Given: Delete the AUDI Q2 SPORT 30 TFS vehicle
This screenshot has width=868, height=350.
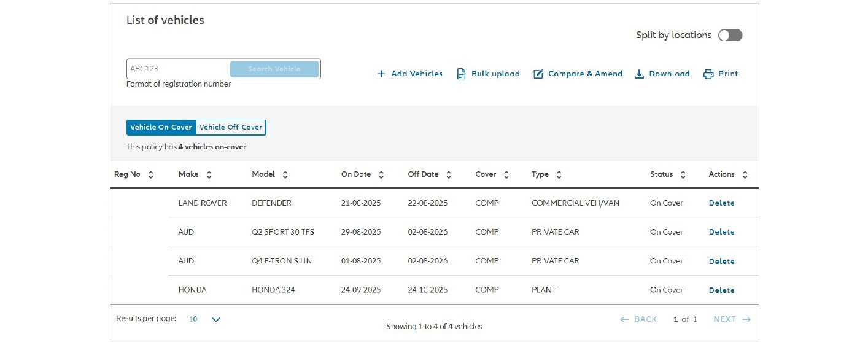Looking at the screenshot, I should [x=721, y=232].
